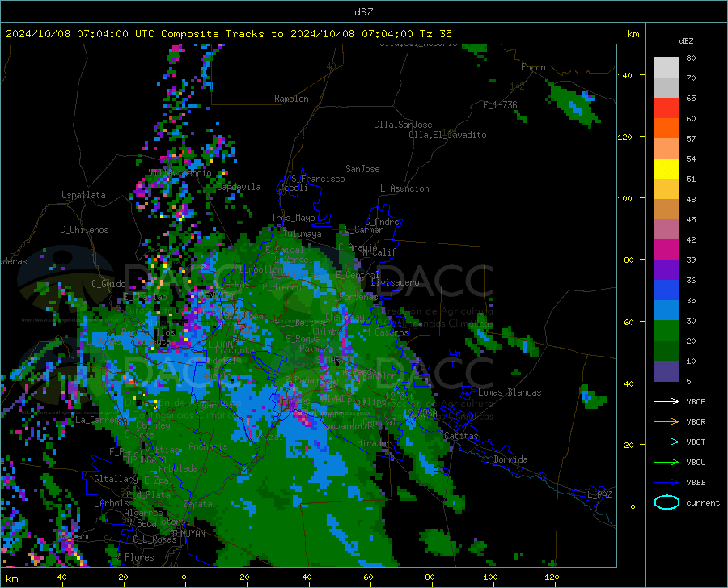Click the '-40' tick on horizontal km axis

coord(59,577)
